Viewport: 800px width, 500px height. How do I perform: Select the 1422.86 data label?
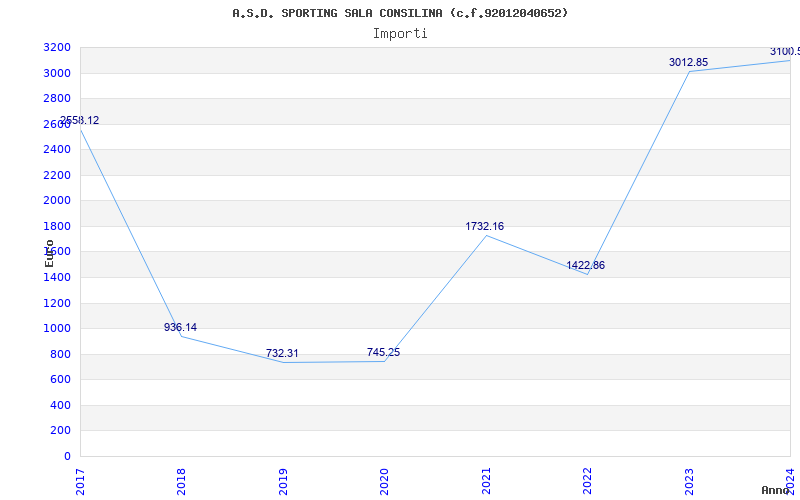click(586, 266)
